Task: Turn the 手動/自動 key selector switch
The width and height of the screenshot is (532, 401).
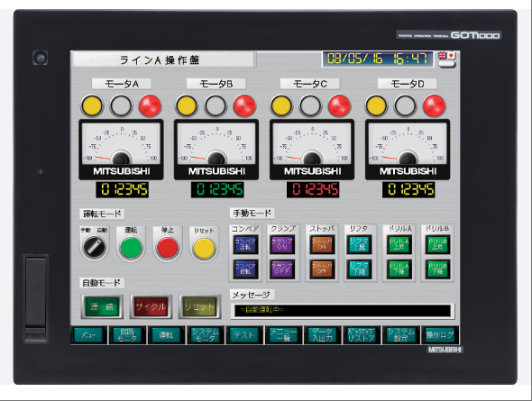Action: click(95, 246)
